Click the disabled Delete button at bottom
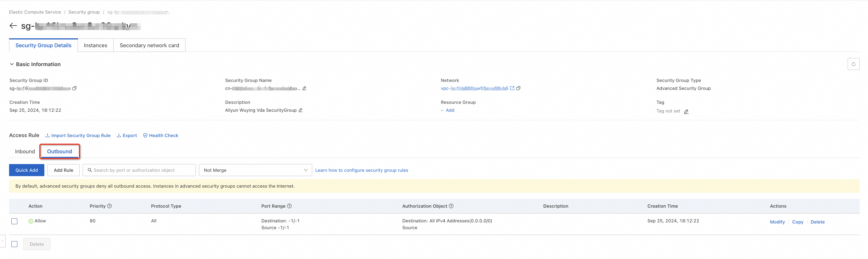The height and width of the screenshot is (259, 868). coord(37,244)
